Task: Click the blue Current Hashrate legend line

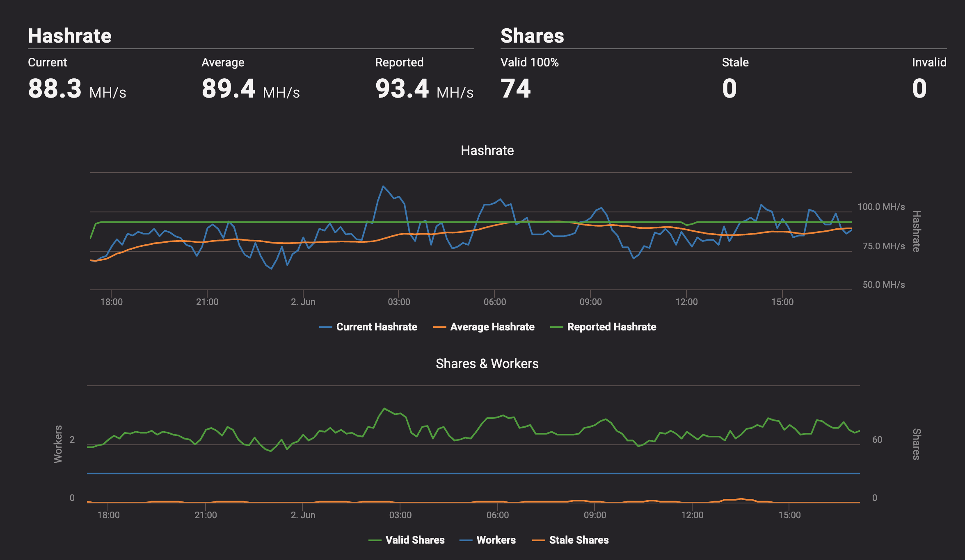Action: point(326,327)
